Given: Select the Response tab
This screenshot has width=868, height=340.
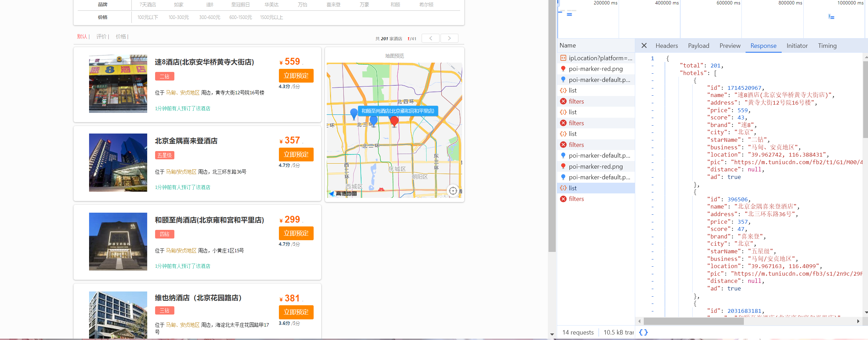Looking at the screenshot, I should (x=763, y=46).
